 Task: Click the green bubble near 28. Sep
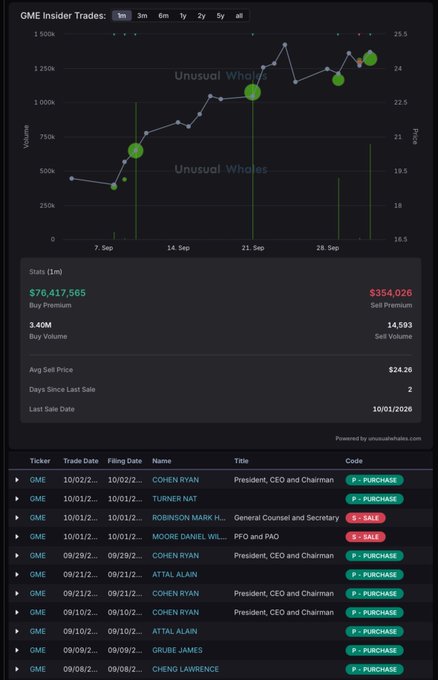click(x=338, y=80)
